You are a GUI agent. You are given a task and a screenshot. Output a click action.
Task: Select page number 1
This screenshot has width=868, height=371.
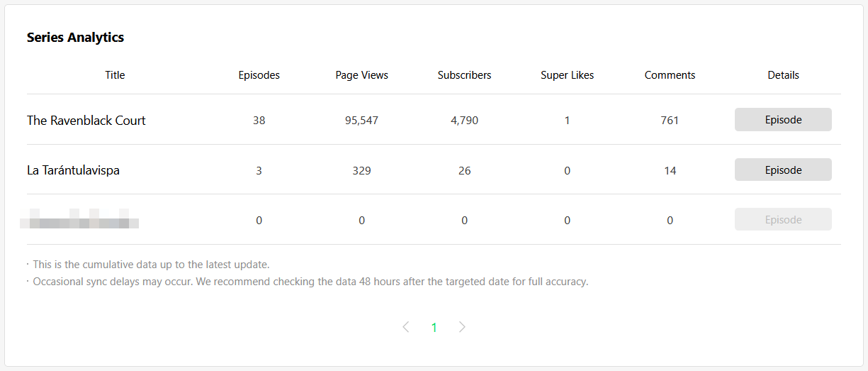[434, 327]
